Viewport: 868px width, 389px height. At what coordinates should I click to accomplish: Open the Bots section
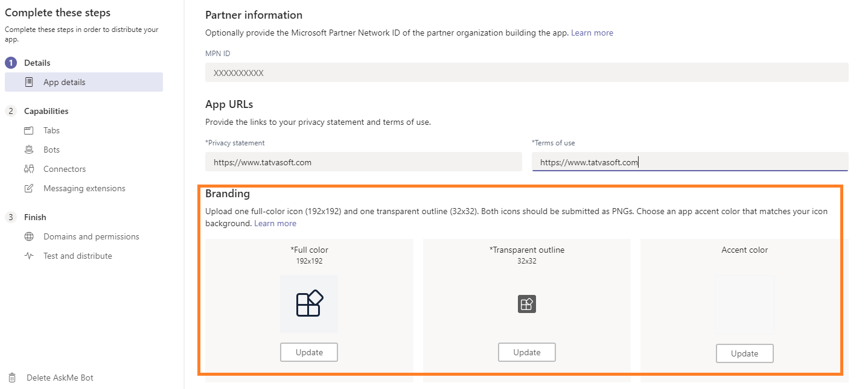point(51,150)
